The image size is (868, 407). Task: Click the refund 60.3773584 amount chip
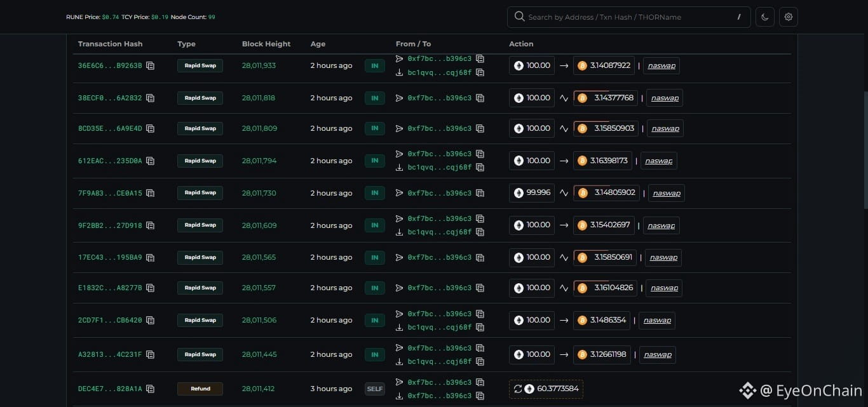pos(546,389)
